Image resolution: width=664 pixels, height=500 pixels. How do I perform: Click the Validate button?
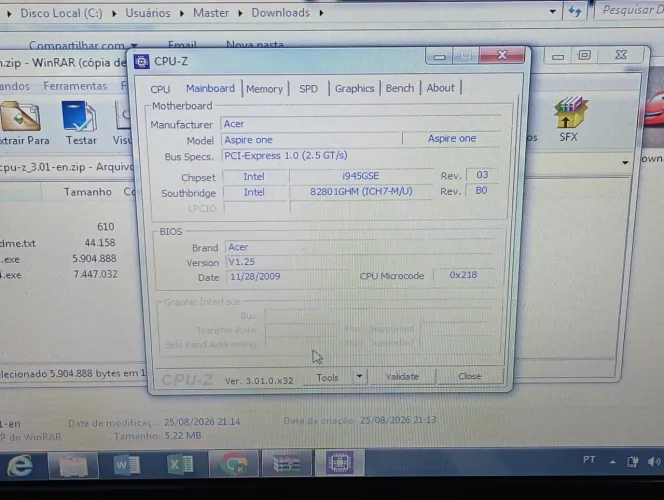point(402,376)
